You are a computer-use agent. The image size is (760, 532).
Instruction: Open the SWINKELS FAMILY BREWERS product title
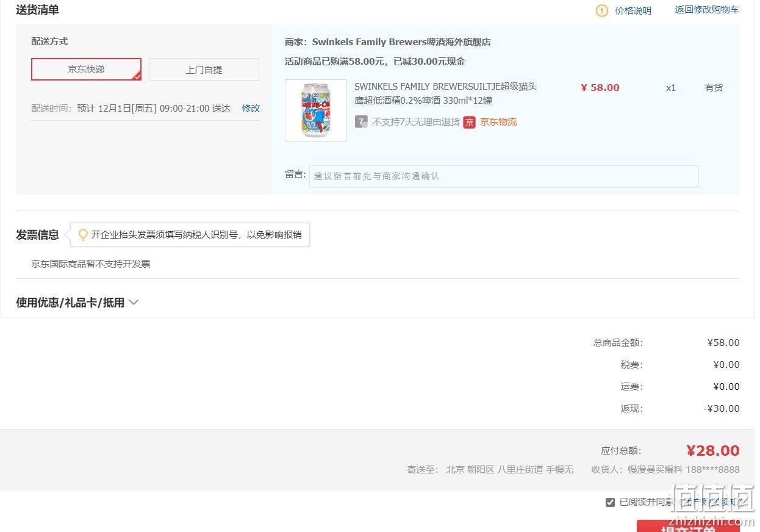[446, 93]
